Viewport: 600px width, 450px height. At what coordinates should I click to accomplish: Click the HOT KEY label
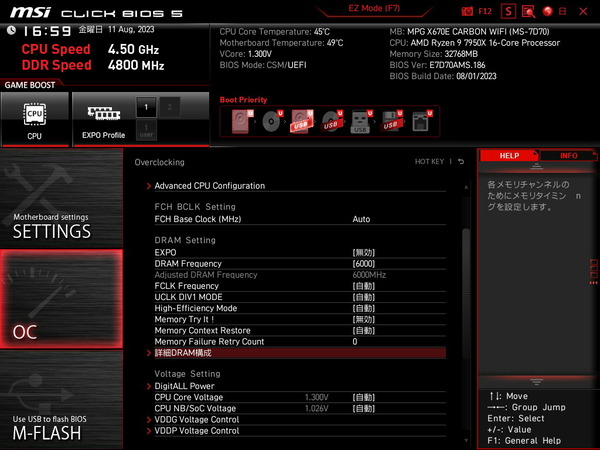click(429, 161)
